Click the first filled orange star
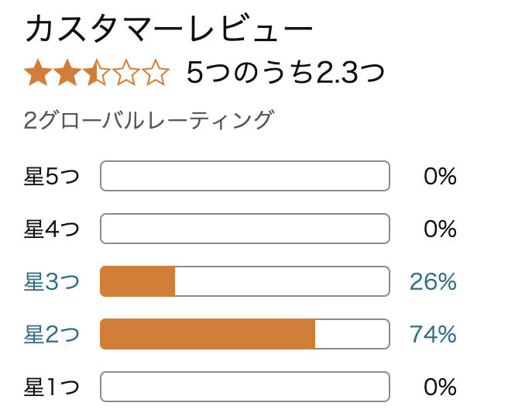The width and height of the screenshot is (508, 420). pyautogui.click(x=38, y=73)
